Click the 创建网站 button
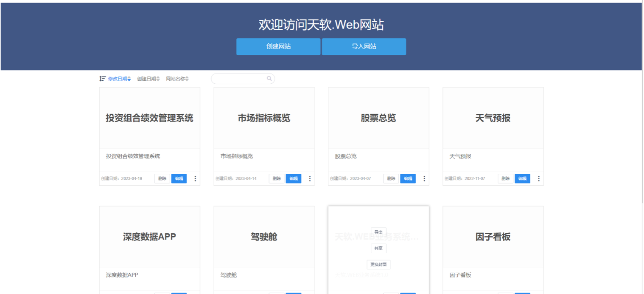 point(278,47)
